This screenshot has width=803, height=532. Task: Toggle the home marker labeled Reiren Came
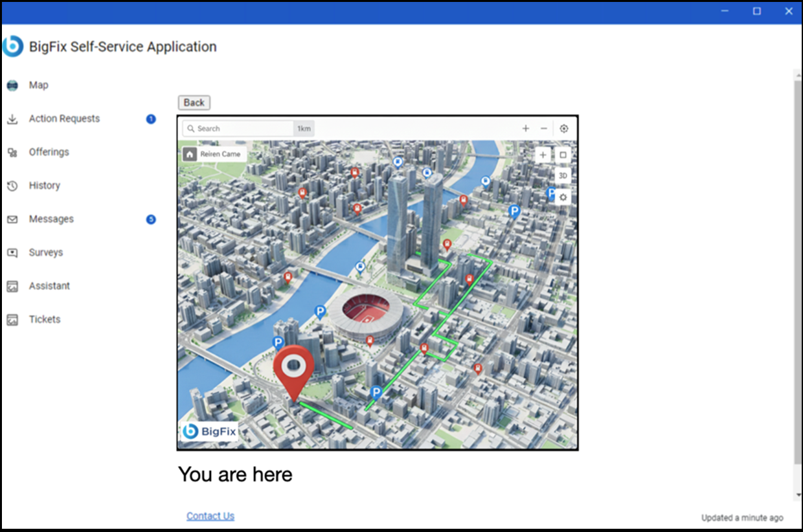click(x=212, y=154)
